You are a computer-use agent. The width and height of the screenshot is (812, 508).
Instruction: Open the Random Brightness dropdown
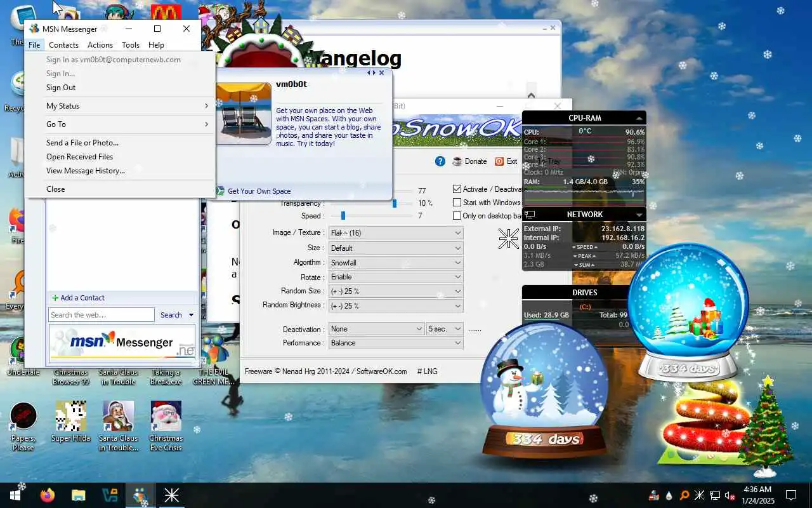(396, 305)
